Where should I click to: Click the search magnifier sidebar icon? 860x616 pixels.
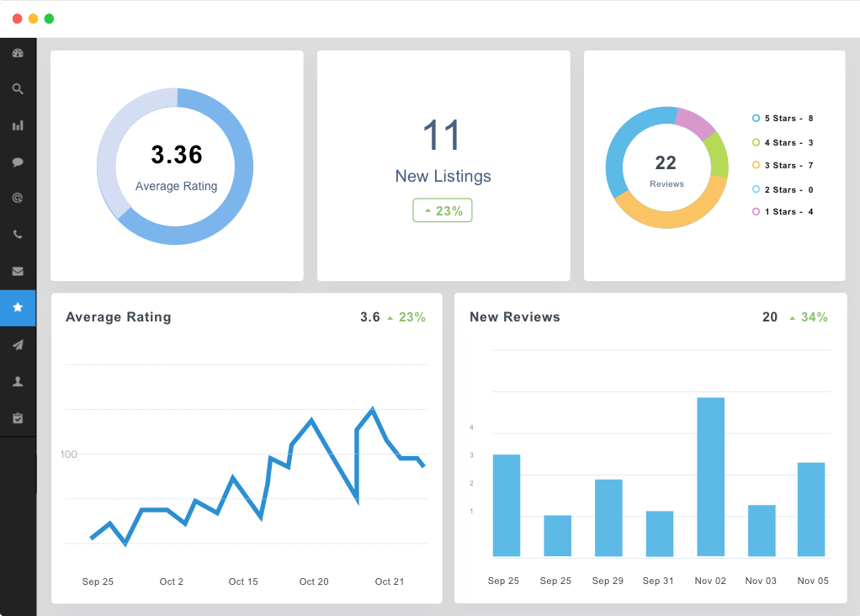coord(18,89)
